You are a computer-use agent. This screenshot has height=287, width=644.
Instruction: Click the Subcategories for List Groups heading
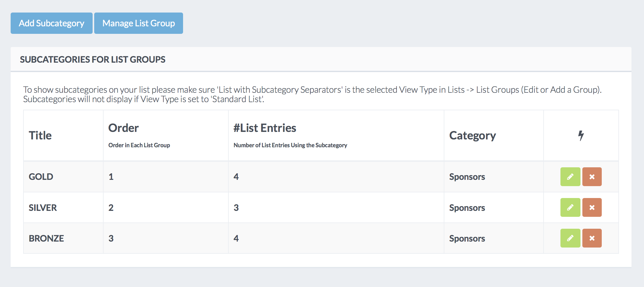93,60
